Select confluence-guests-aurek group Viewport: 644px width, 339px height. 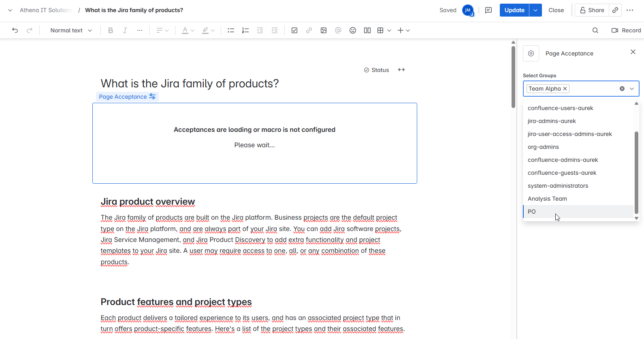tap(578, 173)
